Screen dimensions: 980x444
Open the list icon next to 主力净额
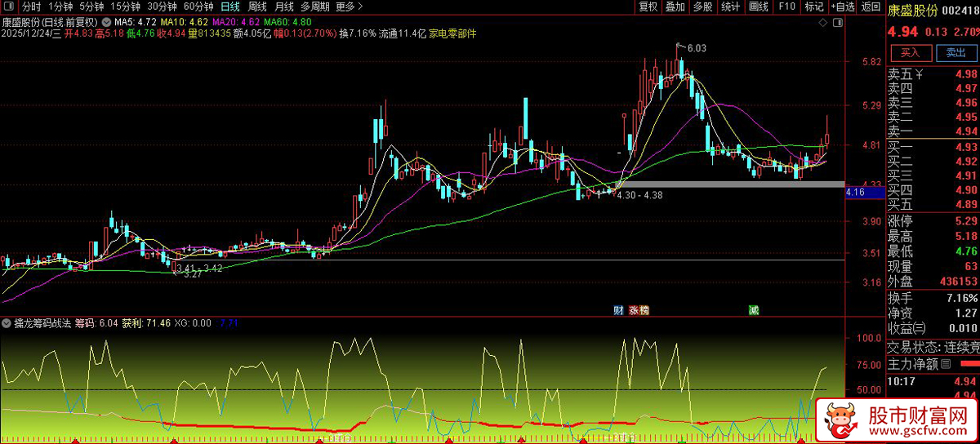click(x=946, y=362)
